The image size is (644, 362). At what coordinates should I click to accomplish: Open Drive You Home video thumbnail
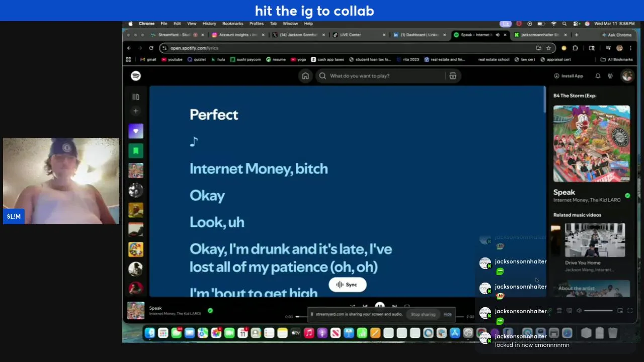[595, 240]
